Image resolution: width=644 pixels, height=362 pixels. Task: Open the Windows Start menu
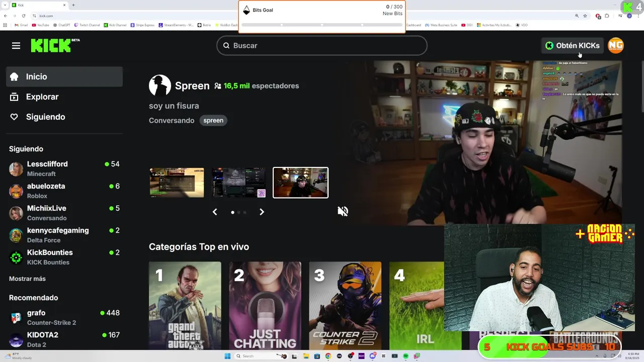[x=227, y=356]
